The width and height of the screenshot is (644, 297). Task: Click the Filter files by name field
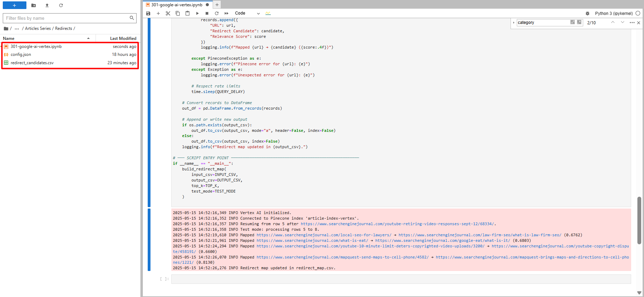tap(66, 18)
